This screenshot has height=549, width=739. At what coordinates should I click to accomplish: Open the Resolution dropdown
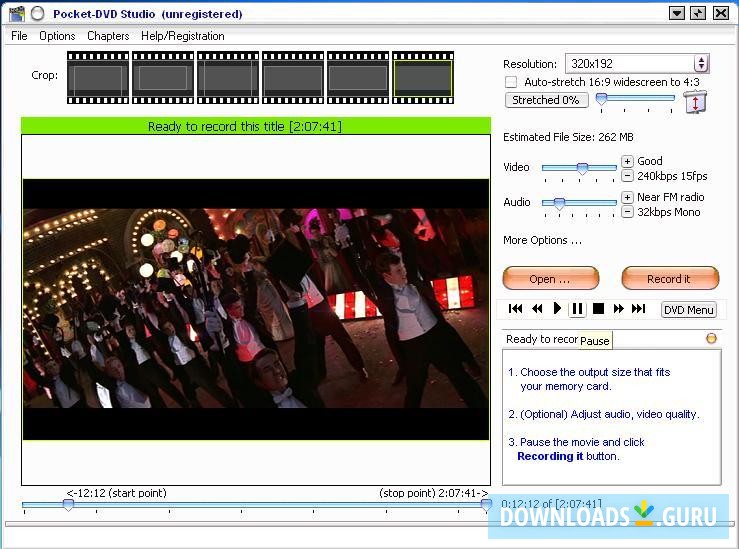pyautogui.click(x=700, y=64)
